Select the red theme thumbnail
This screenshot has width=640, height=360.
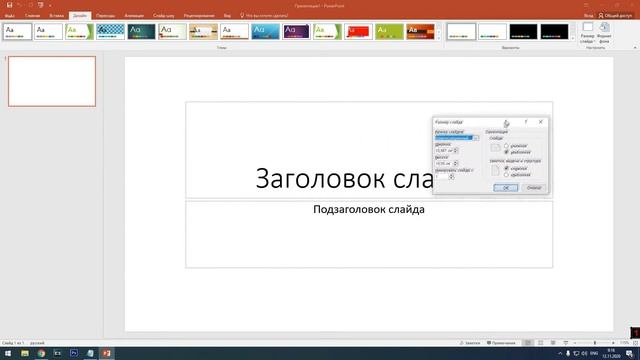pyautogui.click(x=359, y=31)
